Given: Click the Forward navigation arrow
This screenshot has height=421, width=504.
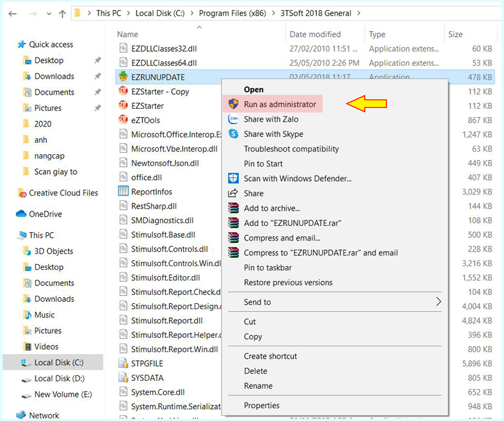Looking at the screenshot, I should click(33, 14).
